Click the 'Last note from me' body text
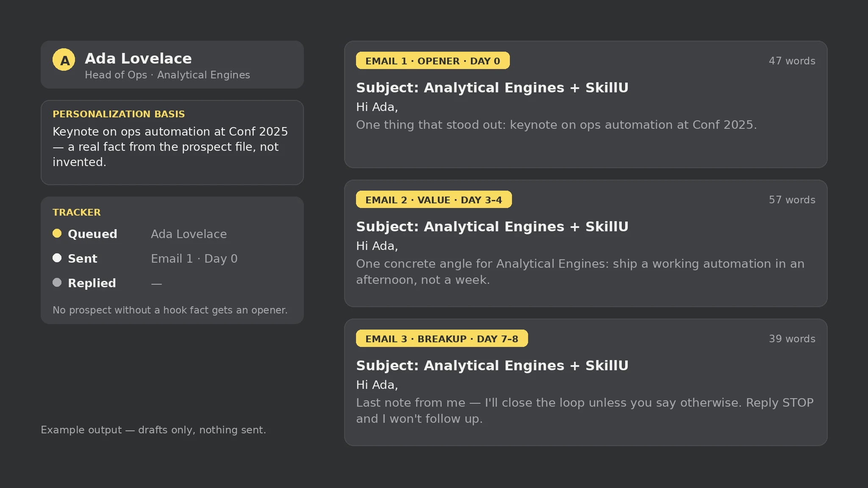868x488 pixels. click(584, 410)
